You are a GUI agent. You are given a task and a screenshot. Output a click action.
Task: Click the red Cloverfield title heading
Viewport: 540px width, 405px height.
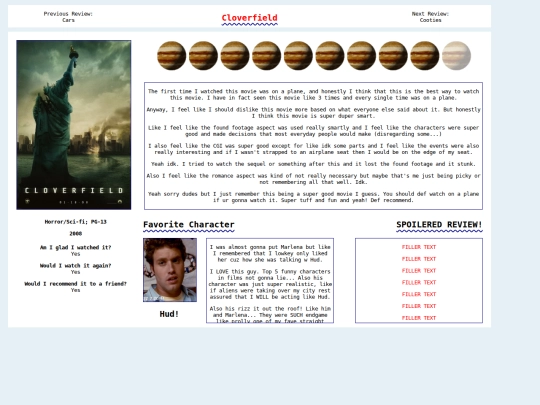pyautogui.click(x=249, y=18)
